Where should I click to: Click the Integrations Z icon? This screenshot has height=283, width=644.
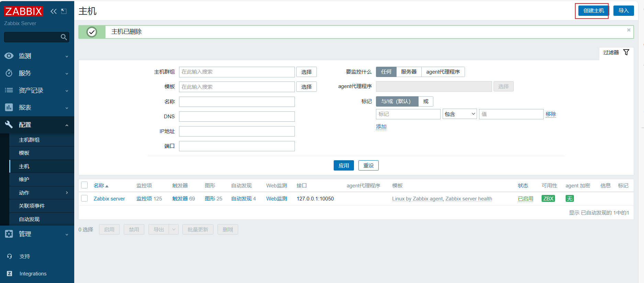(x=9, y=273)
